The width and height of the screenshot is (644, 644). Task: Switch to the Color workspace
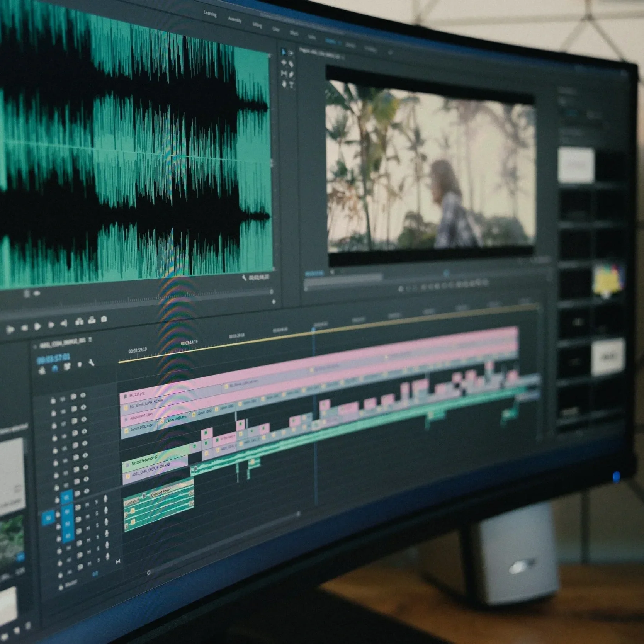[276, 29]
